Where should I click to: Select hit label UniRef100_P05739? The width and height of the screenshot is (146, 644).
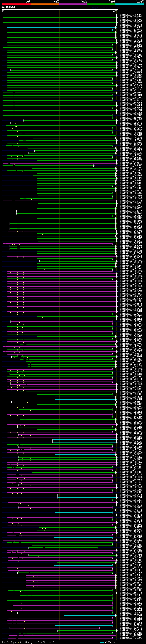click(x=131, y=193)
